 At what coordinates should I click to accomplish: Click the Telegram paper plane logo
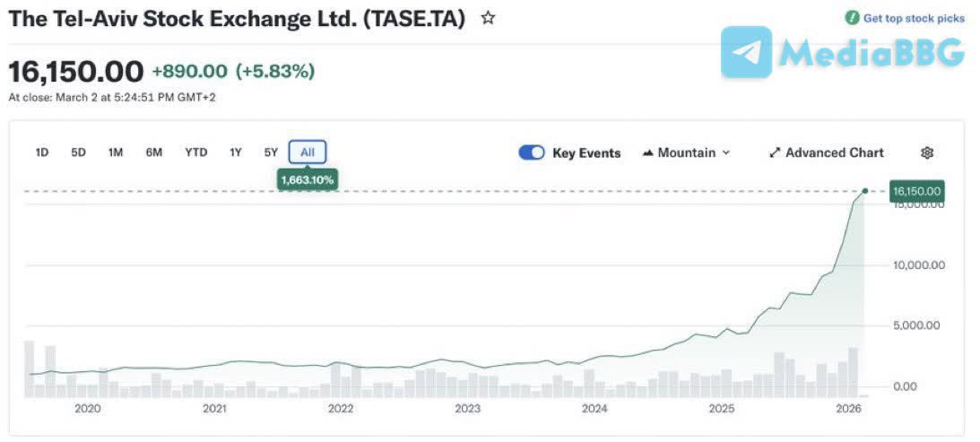coord(746,52)
